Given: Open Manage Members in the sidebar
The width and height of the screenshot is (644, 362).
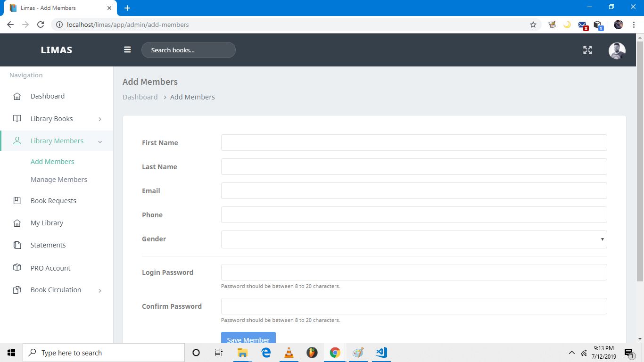Looking at the screenshot, I should [59, 180].
